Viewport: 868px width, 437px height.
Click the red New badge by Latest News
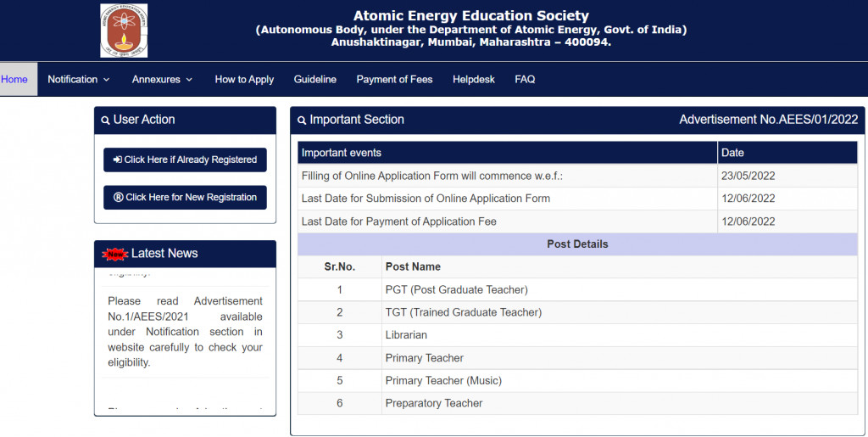click(x=115, y=254)
